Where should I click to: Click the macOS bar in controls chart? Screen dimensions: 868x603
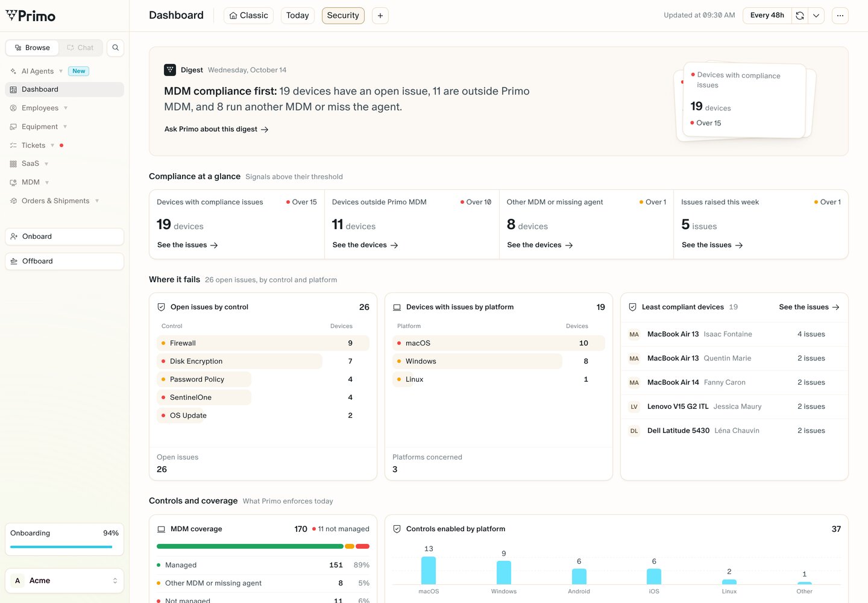(x=429, y=570)
